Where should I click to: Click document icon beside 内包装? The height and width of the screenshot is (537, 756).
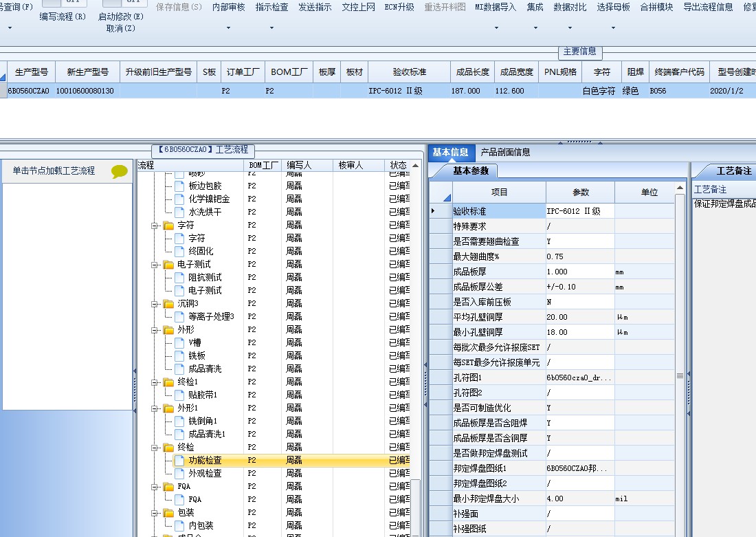(x=179, y=525)
